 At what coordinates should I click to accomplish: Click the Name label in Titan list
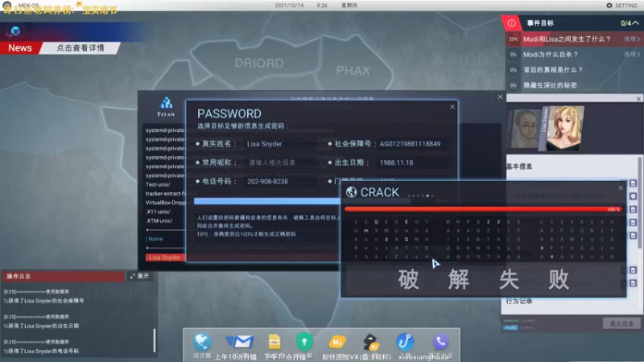pyautogui.click(x=155, y=239)
